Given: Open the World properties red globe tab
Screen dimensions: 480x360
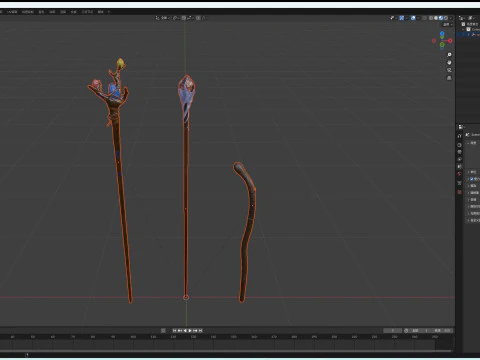Looking at the screenshot, I should pos(459,174).
